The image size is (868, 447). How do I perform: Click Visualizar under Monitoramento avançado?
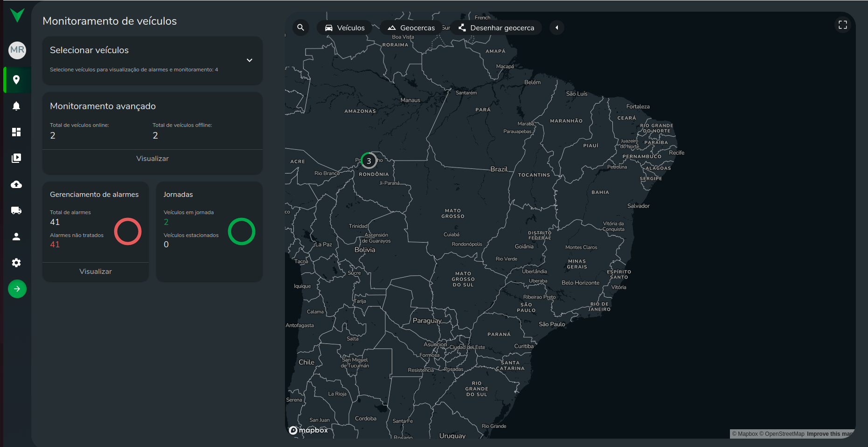click(152, 159)
